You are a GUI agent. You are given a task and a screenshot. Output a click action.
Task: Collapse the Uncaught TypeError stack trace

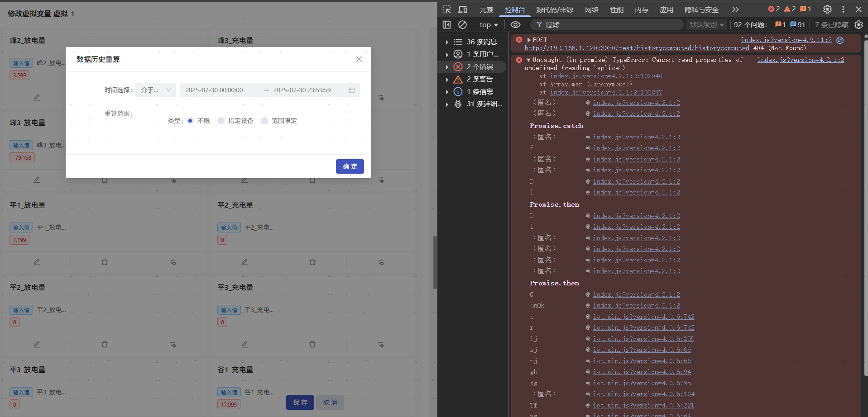tap(528, 60)
